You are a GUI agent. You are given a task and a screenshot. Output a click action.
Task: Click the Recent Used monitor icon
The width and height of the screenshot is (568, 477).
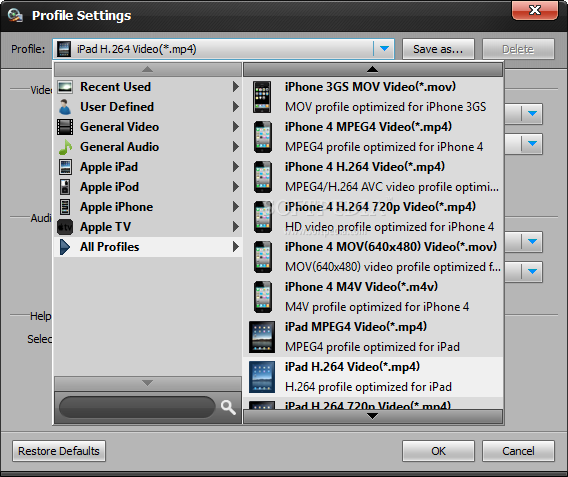65,87
